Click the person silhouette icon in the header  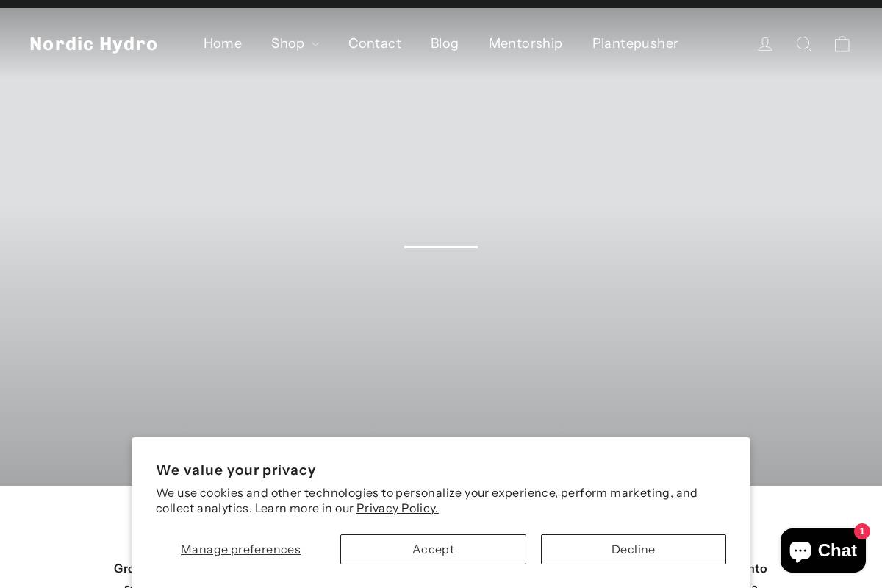(x=765, y=44)
